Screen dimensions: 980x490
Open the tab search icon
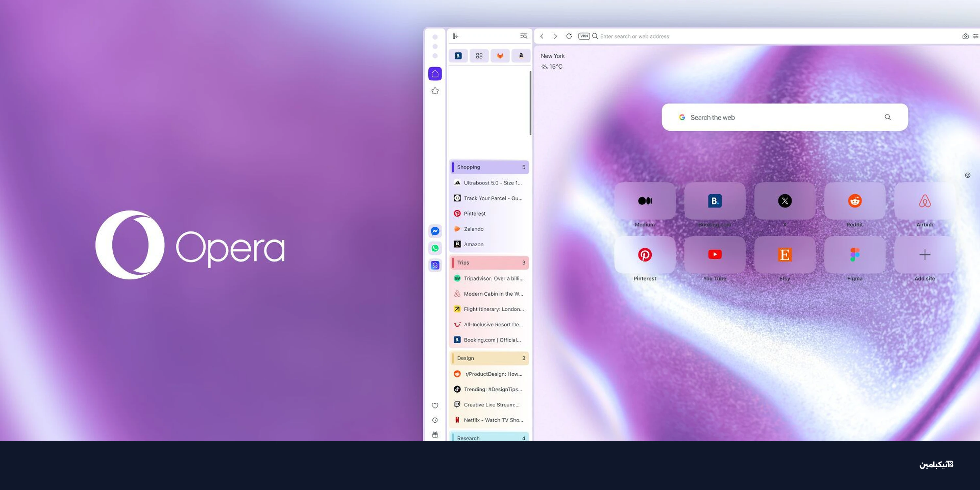point(523,36)
